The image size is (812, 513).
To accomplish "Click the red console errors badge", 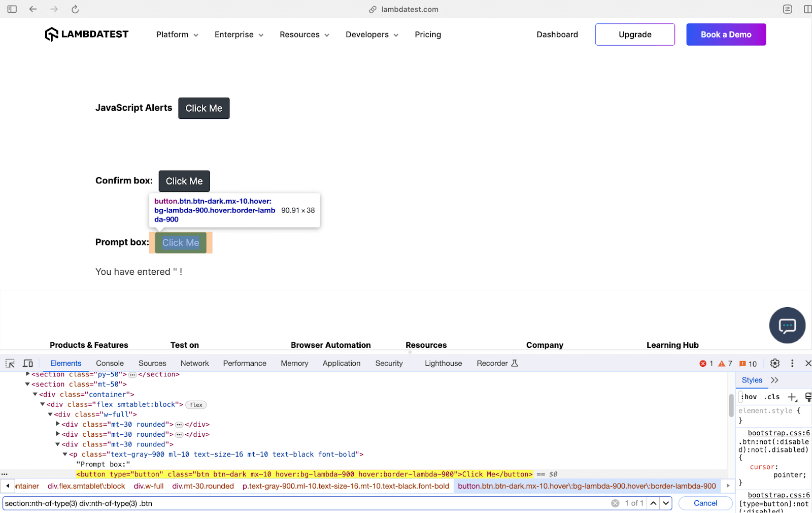I will 703,363.
